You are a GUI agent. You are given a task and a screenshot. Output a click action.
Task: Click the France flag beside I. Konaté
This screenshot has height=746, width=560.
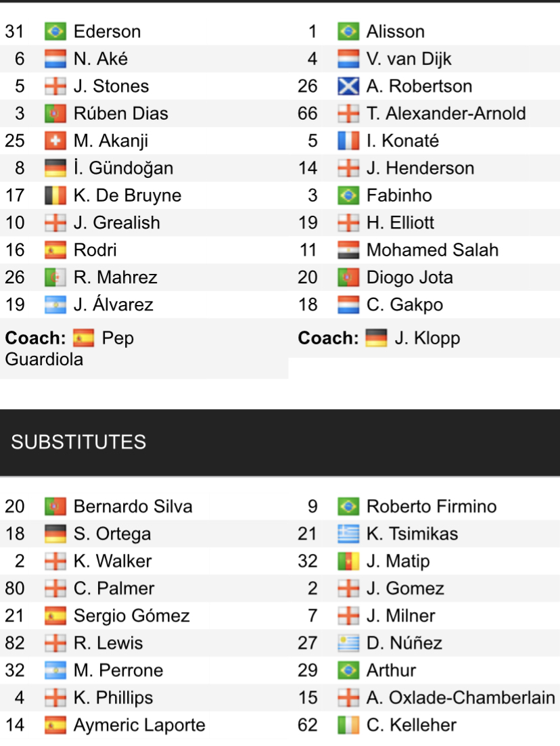tap(348, 141)
